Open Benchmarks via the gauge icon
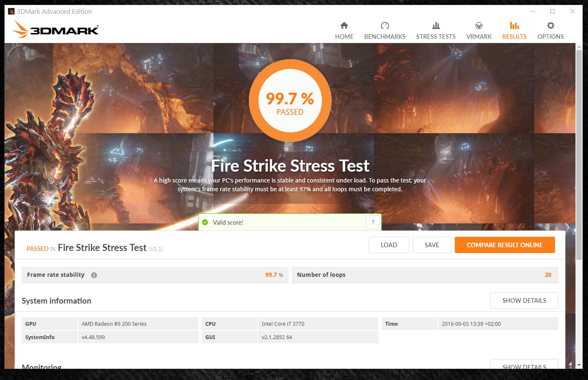The width and height of the screenshot is (588, 380). pos(385,25)
